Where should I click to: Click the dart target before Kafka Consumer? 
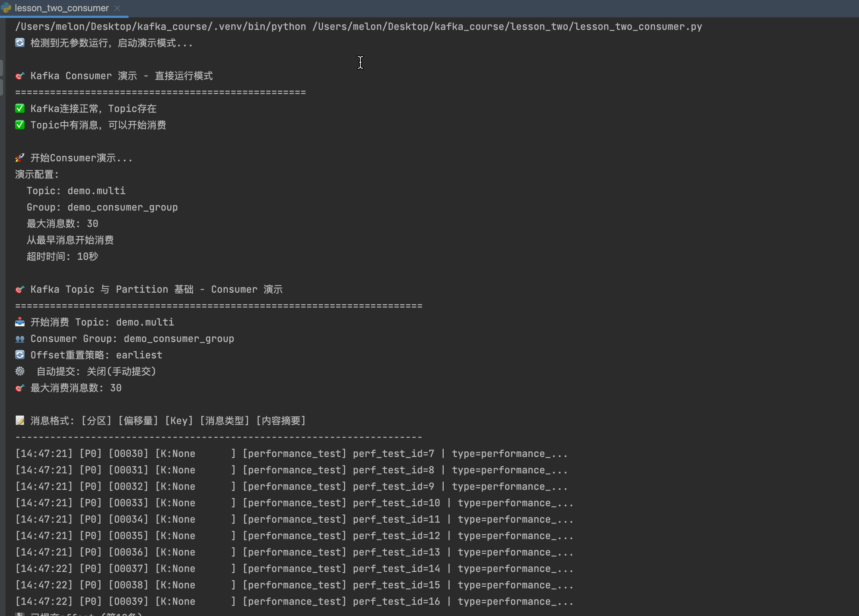tap(20, 76)
